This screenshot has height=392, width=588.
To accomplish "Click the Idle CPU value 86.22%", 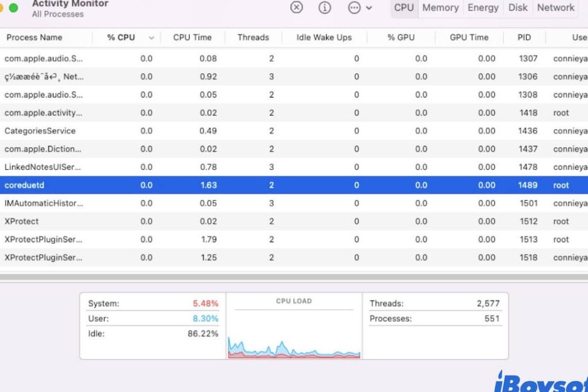I will (203, 333).
